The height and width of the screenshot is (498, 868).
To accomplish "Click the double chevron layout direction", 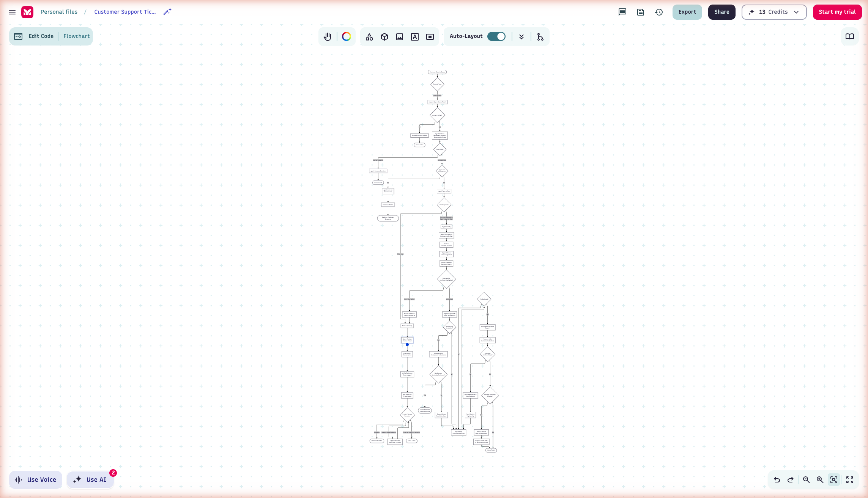I will click(x=521, y=37).
